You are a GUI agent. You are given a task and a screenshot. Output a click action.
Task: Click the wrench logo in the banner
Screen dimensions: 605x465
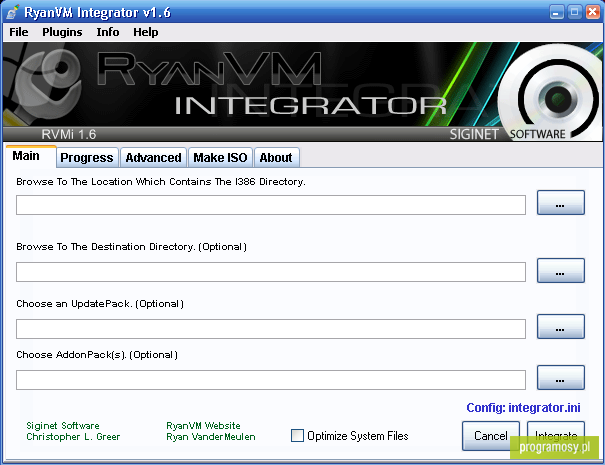pos(42,85)
